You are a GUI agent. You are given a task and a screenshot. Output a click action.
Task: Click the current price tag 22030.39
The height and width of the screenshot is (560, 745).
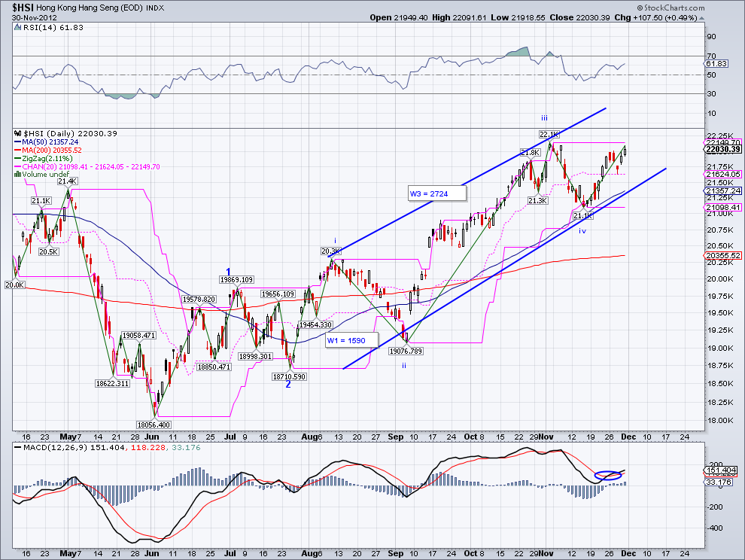(723, 149)
